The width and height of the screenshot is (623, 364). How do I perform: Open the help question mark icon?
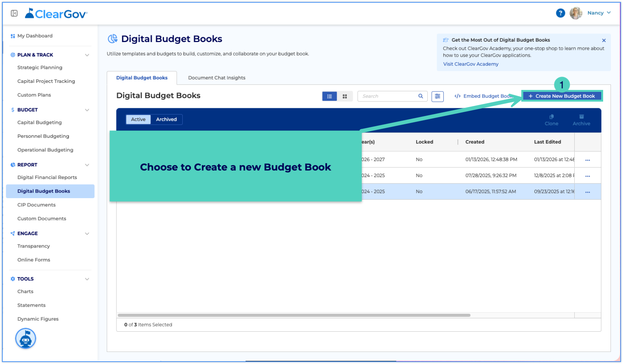click(x=560, y=13)
